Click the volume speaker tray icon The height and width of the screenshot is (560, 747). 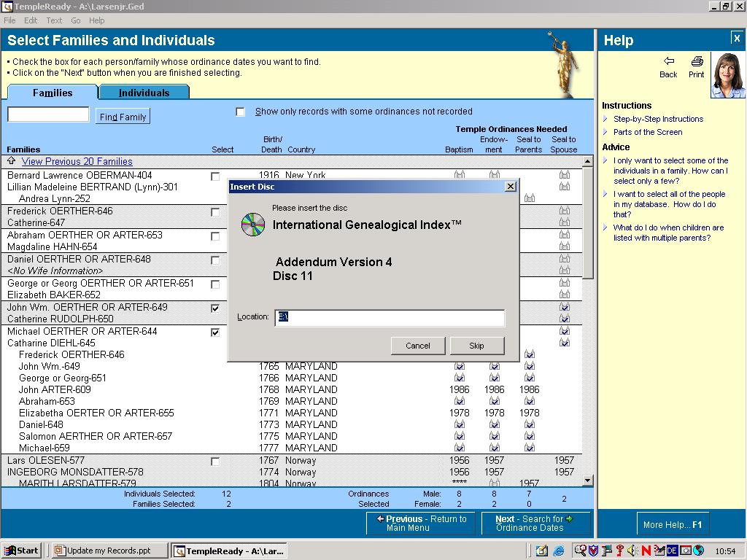tap(632, 551)
